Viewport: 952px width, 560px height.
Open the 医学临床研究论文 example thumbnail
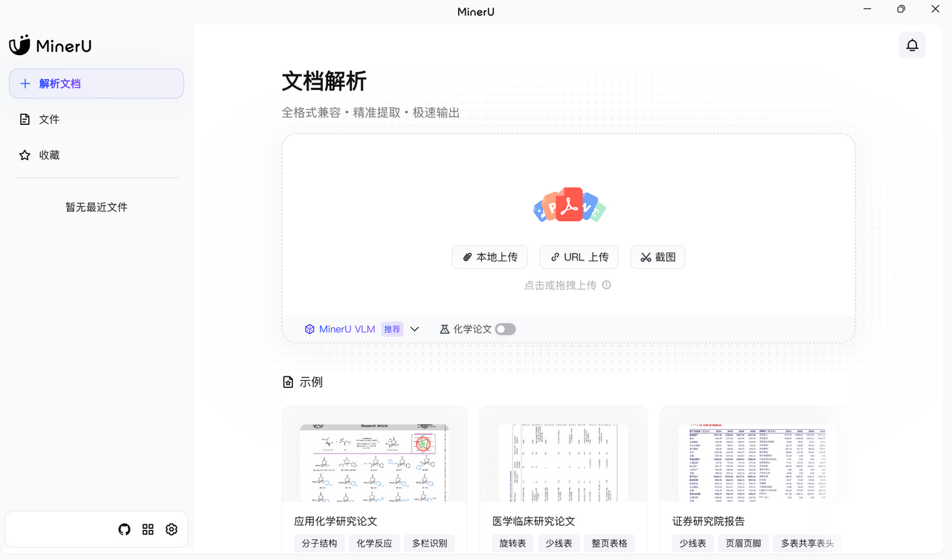tap(563, 461)
